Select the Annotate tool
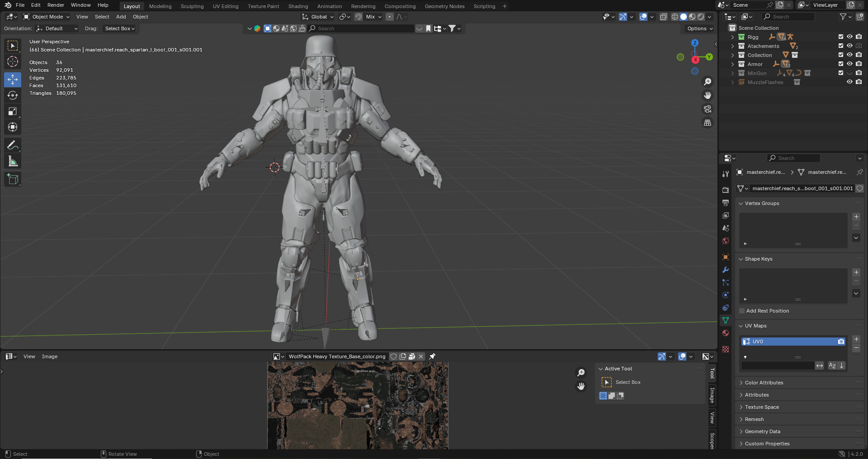 [x=13, y=145]
